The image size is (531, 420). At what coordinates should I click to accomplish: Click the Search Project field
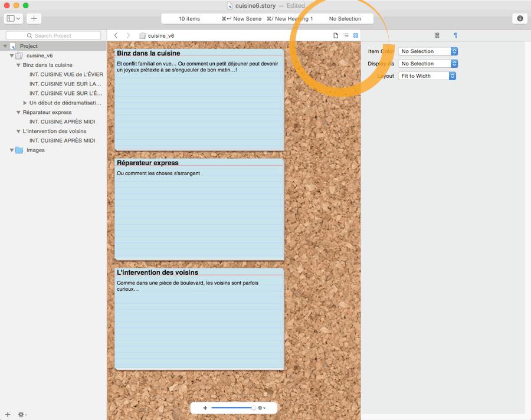click(x=53, y=35)
